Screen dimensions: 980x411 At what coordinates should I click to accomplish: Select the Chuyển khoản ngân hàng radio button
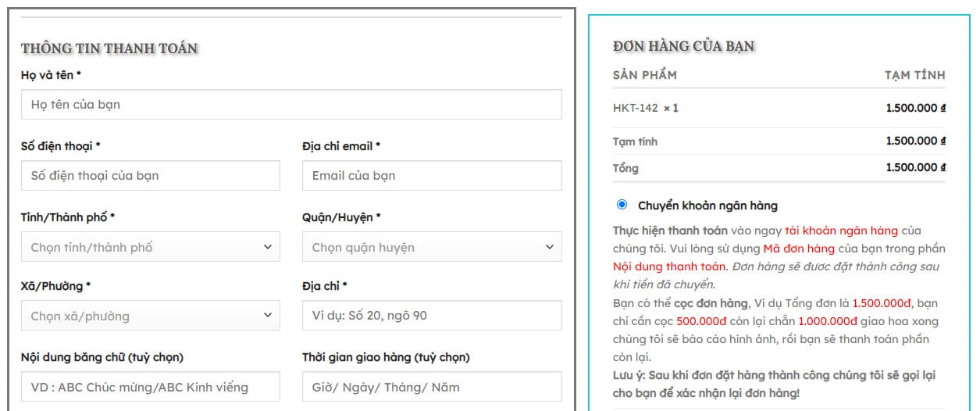click(x=622, y=205)
